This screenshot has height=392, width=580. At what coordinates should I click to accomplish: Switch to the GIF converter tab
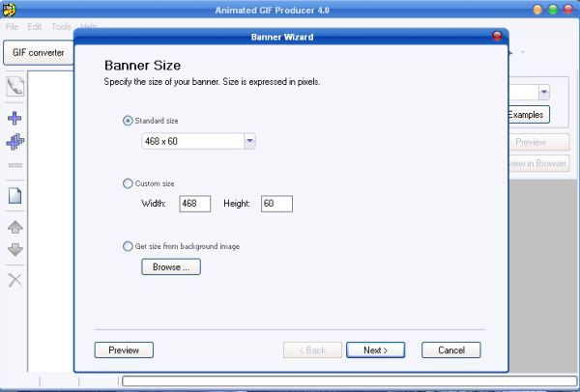(39, 52)
